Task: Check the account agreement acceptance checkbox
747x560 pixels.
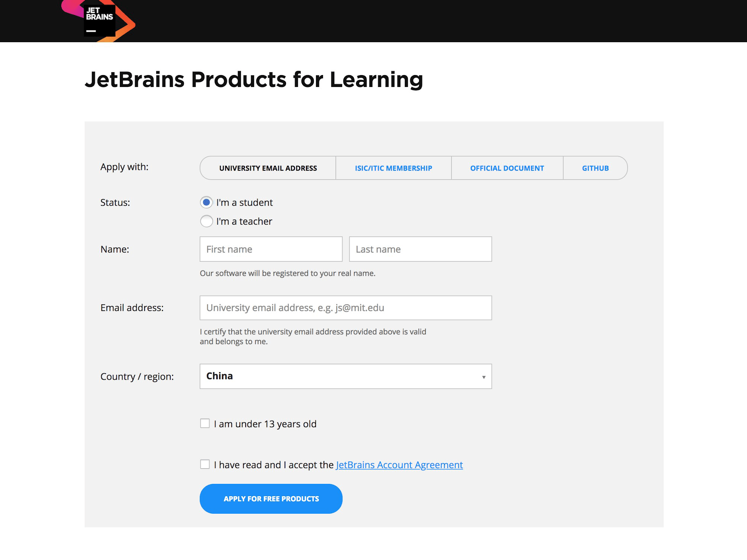Action: (205, 464)
